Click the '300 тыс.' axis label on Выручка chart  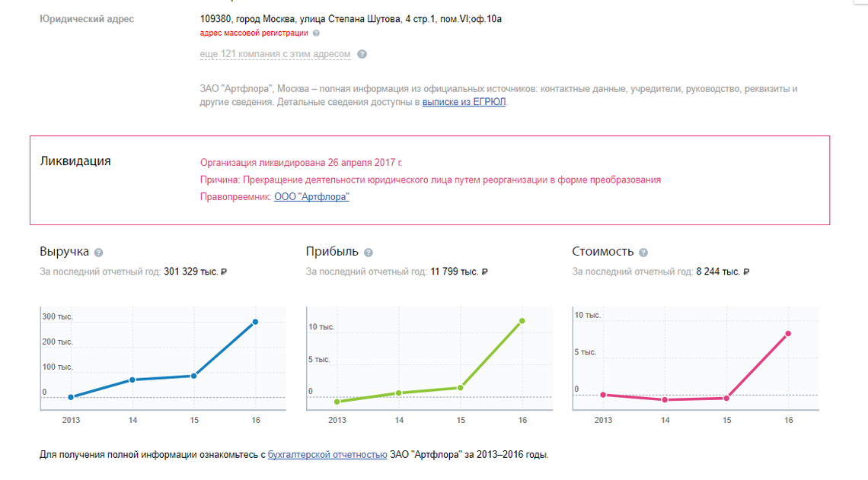(x=58, y=317)
